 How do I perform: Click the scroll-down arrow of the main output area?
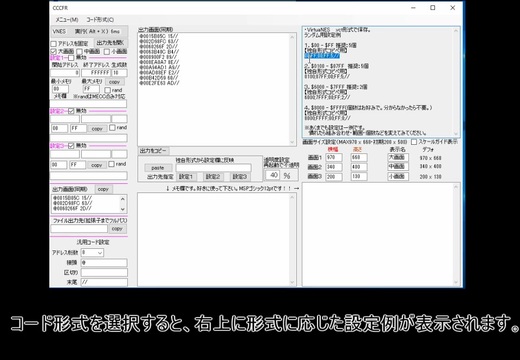point(292,142)
